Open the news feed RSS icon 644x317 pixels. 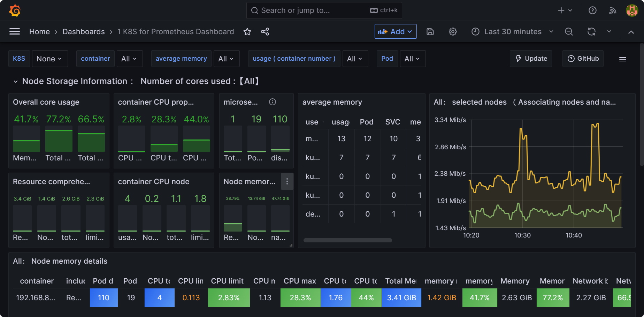613,10
